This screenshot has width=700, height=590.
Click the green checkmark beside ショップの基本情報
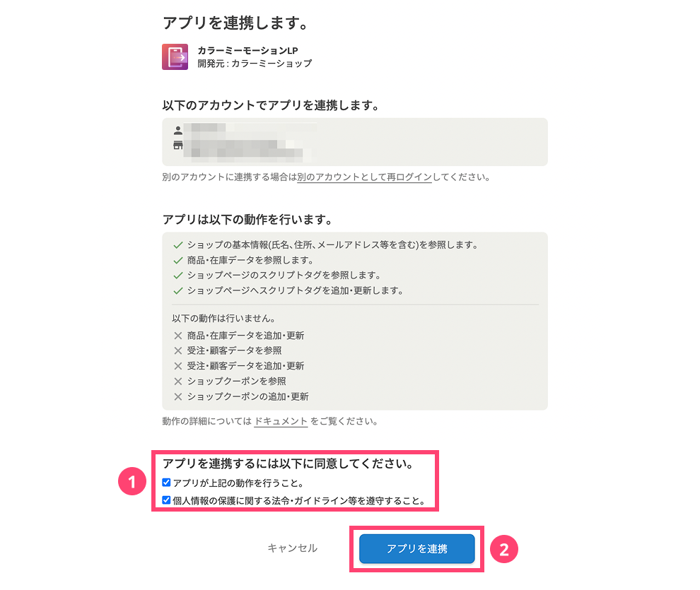(178, 245)
